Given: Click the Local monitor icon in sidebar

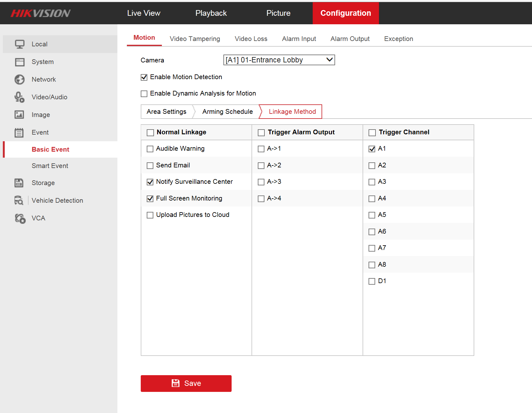Looking at the screenshot, I should tap(20, 44).
